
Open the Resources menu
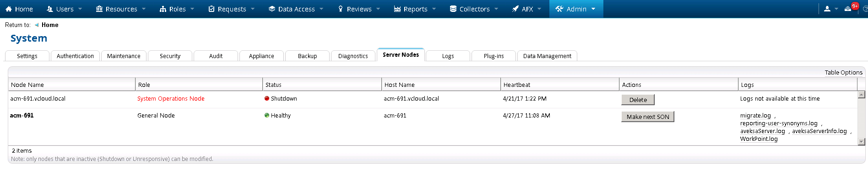click(x=121, y=9)
